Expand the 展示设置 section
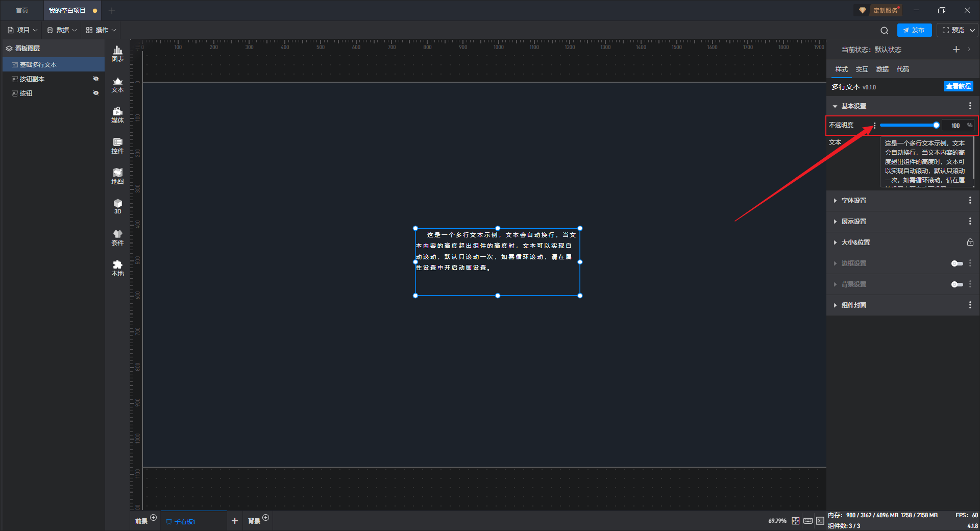The width and height of the screenshot is (980, 531). click(835, 222)
